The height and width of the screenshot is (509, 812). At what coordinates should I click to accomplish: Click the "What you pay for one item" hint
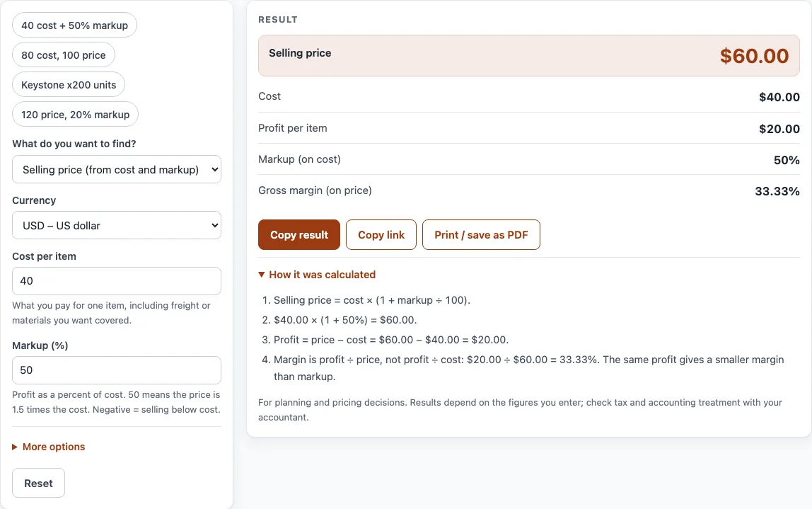click(111, 313)
